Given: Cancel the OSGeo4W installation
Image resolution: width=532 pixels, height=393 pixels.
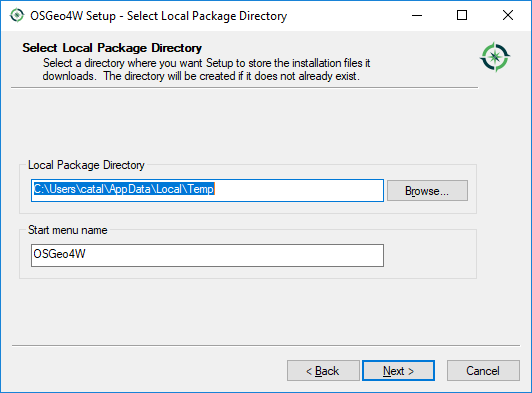Looking at the screenshot, I should [x=483, y=371].
